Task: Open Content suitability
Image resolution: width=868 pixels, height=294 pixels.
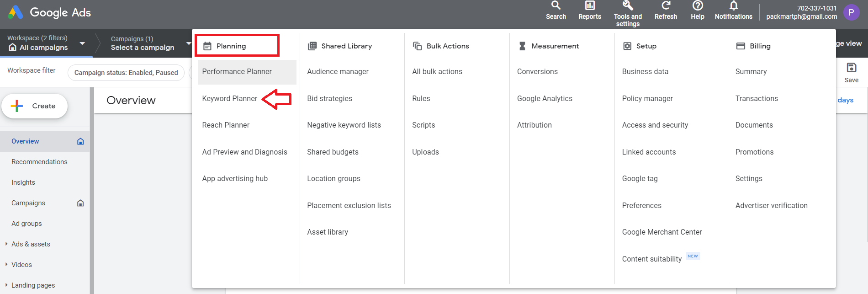Action: pos(652,259)
